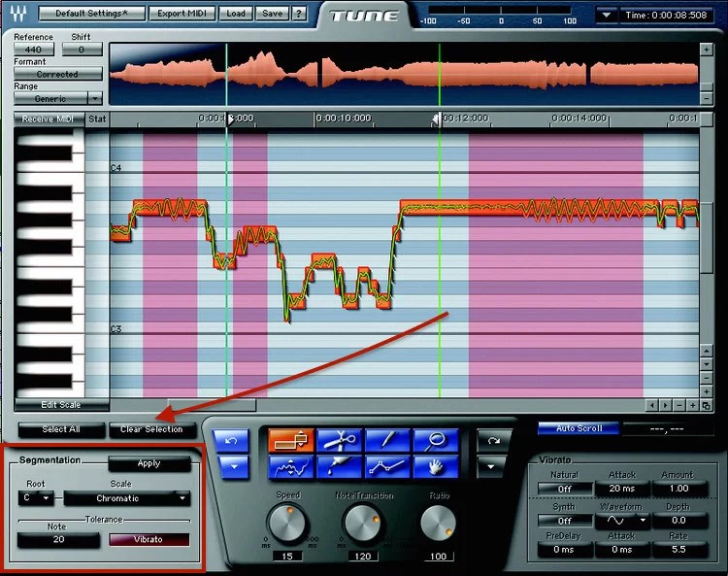
Task: Click the pitch graph scroll up arrow
Action: click(707, 351)
